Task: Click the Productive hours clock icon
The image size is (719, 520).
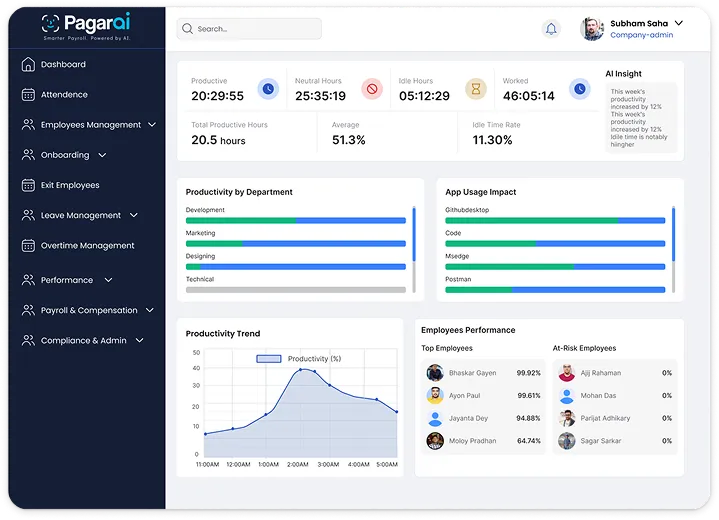Action: [x=268, y=89]
